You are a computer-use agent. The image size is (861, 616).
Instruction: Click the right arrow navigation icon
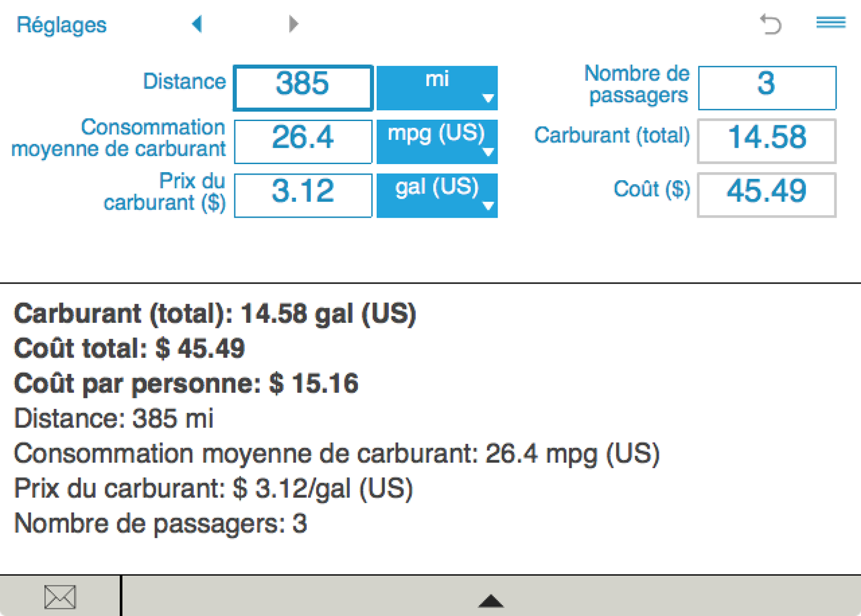[293, 25]
